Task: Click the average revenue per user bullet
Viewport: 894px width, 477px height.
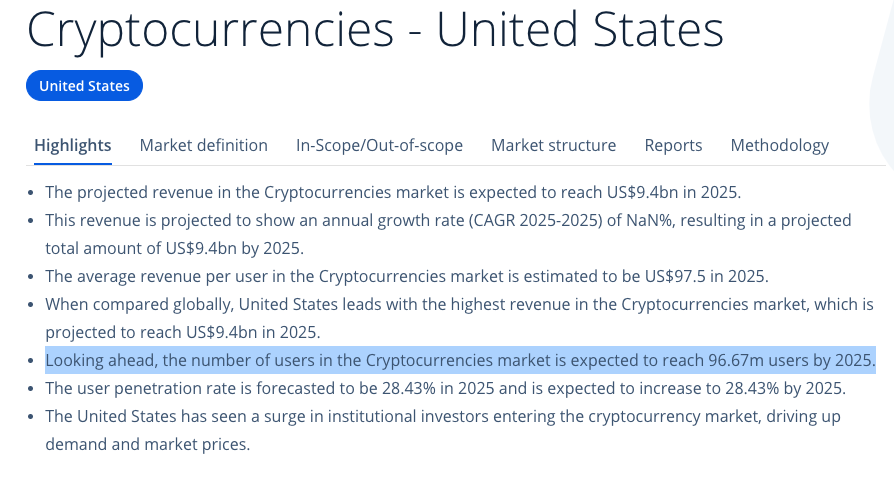Action: click(x=407, y=276)
